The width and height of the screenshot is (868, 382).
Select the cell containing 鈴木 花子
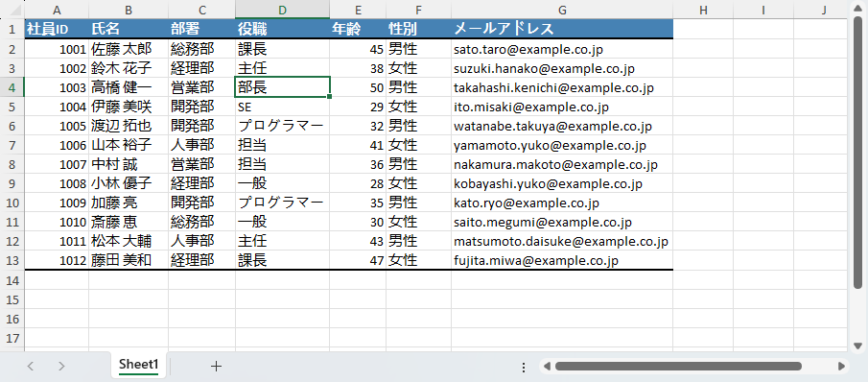tap(129, 68)
